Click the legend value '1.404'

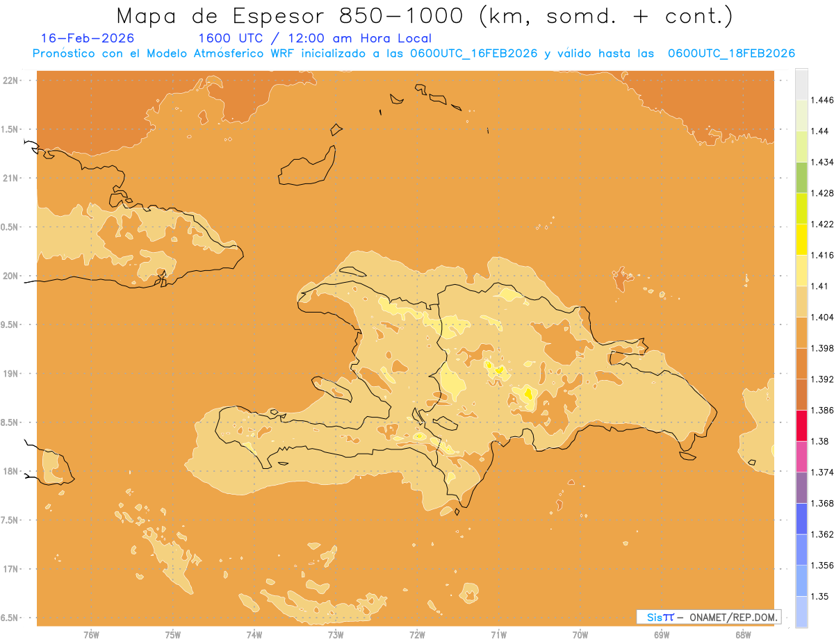(x=821, y=317)
